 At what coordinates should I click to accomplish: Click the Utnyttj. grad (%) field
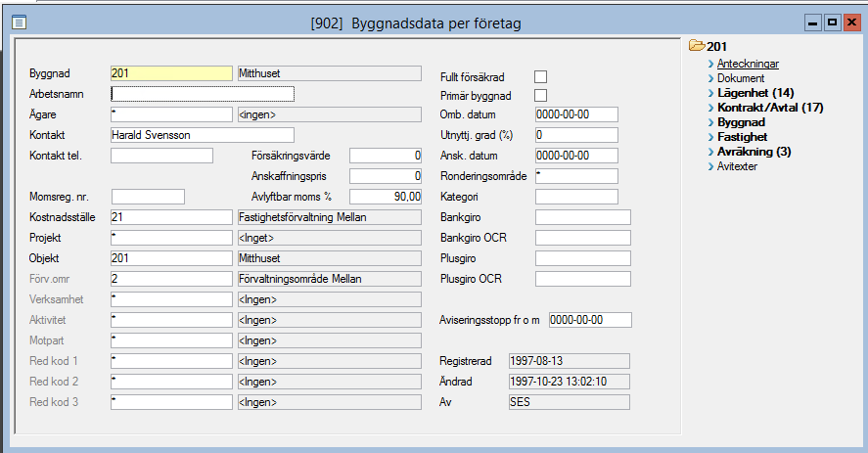click(576, 135)
